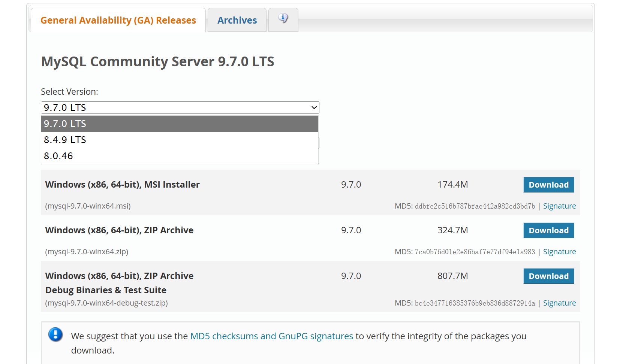Expand the Select Version dropdown
The height and width of the screenshot is (364, 632).
pos(180,107)
